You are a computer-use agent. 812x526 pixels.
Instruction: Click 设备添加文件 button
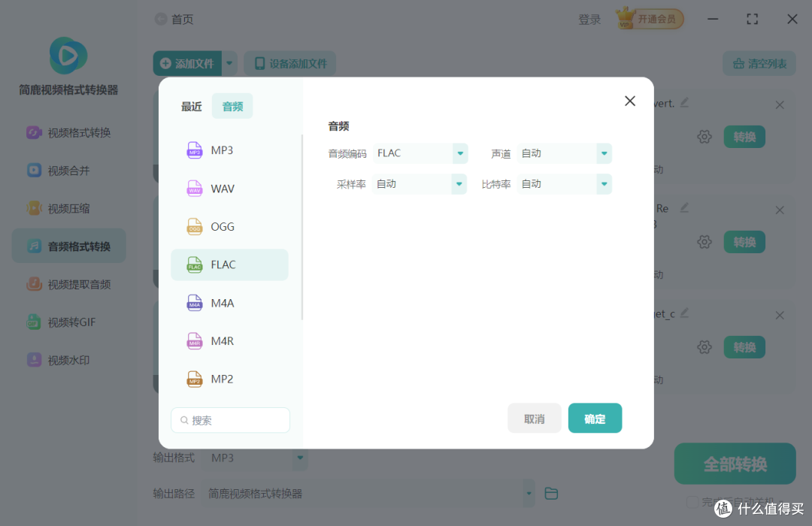(290, 63)
